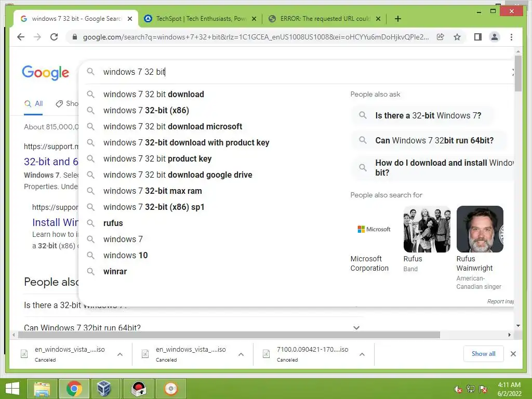Reload the current page

click(54, 37)
